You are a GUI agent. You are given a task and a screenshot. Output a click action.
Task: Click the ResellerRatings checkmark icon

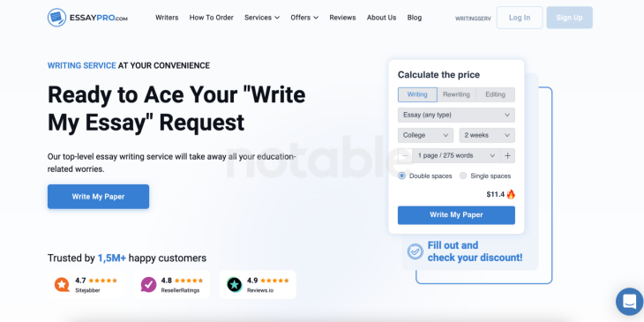click(149, 284)
